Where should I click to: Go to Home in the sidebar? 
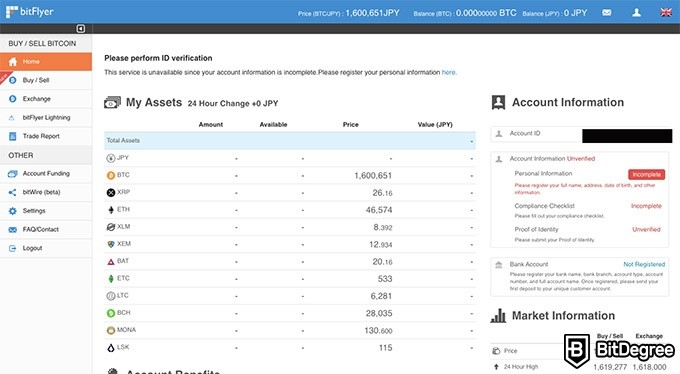[46, 62]
